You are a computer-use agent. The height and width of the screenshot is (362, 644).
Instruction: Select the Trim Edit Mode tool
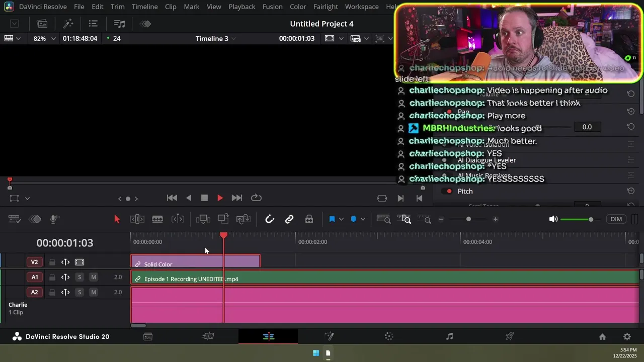click(x=137, y=219)
